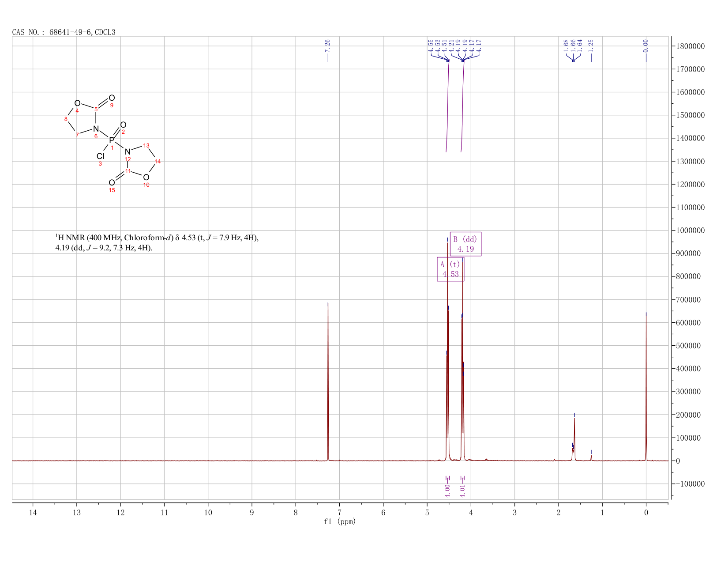Click ring oxygen O numbered 10
This screenshot has width=728, height=563.
click(146, 178)
